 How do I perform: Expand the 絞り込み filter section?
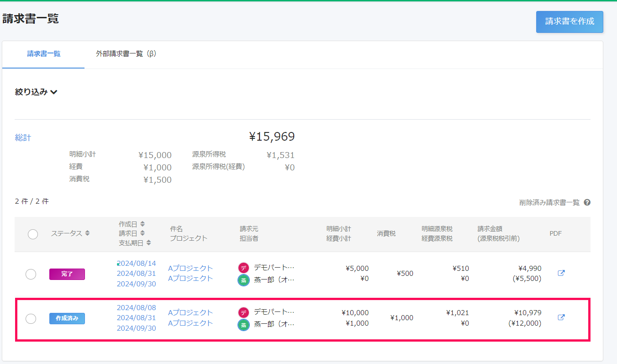pos(36,92)
